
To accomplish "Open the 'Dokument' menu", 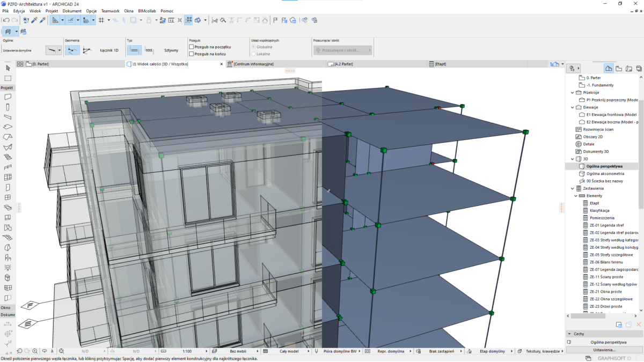I will pyautogui.click(x=72, y=11).
